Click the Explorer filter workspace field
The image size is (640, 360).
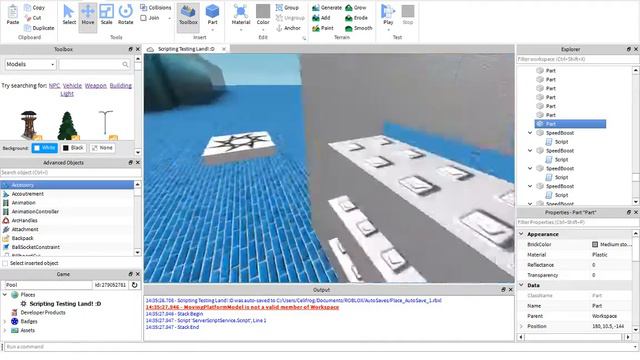(x=578, y=59)
